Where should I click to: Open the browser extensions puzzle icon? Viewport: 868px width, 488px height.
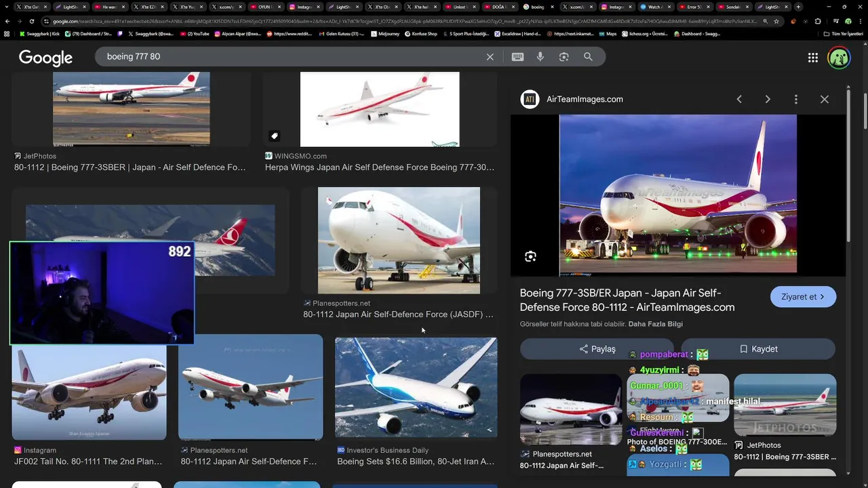click(x=818, y=21)
